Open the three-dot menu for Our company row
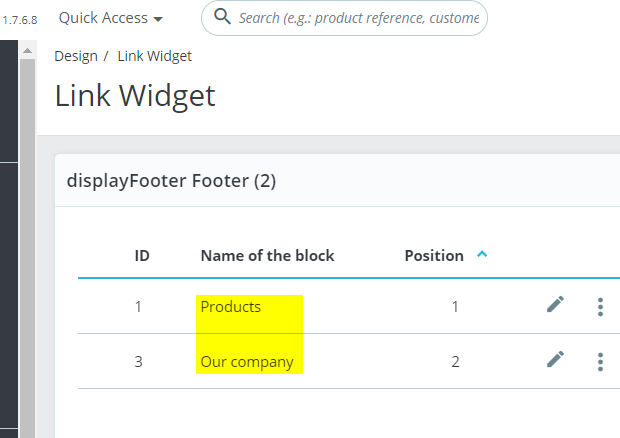Screen dimensions: 620x438 (x=600, y=361)
